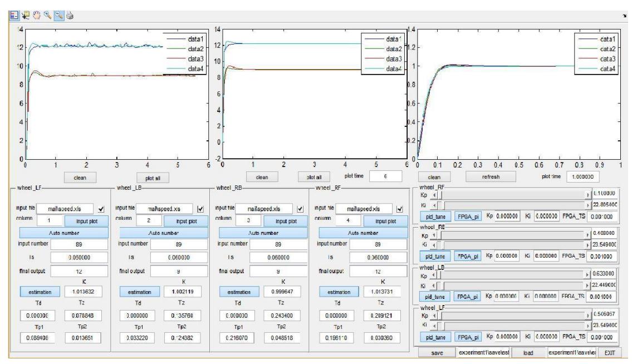Click the print figure icon

tap(70, 16)
